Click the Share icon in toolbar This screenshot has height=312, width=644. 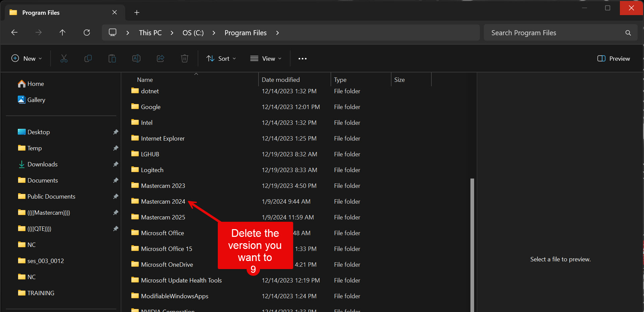[x=160, y=59]
